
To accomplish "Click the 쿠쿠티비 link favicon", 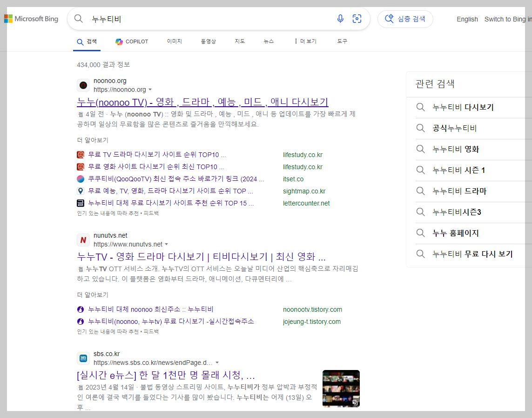I will [81, 179].
